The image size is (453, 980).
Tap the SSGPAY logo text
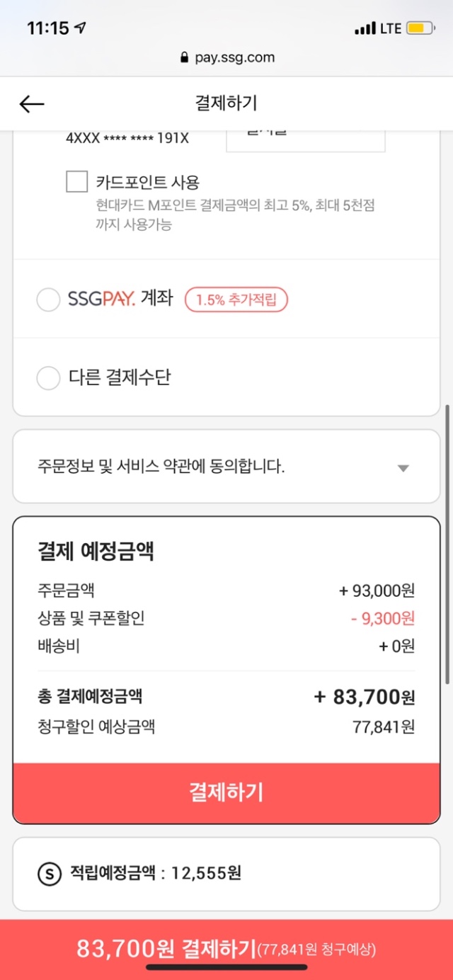tap(101, 300)
